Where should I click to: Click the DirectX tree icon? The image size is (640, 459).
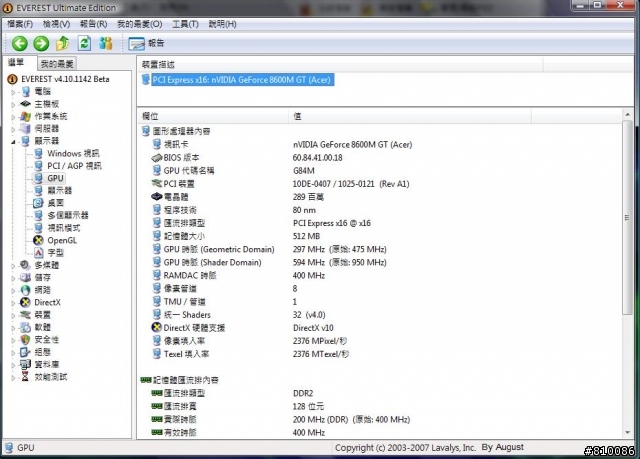[x=25, y=302]
